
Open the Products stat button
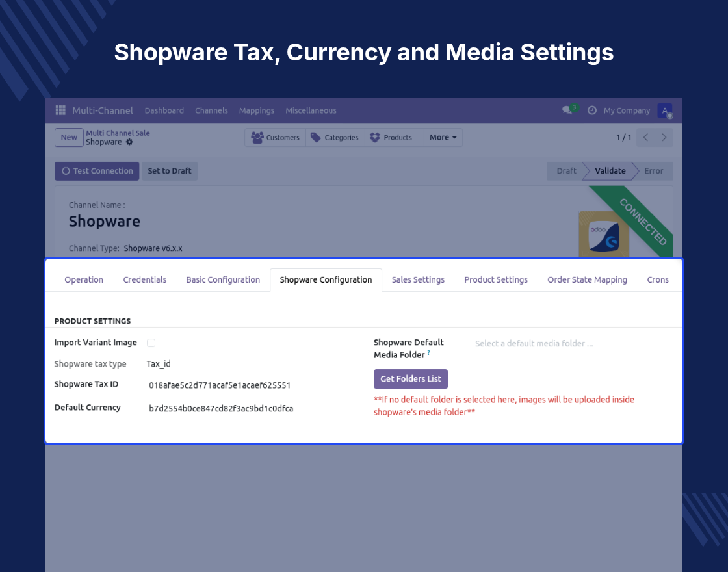[394, 137]
